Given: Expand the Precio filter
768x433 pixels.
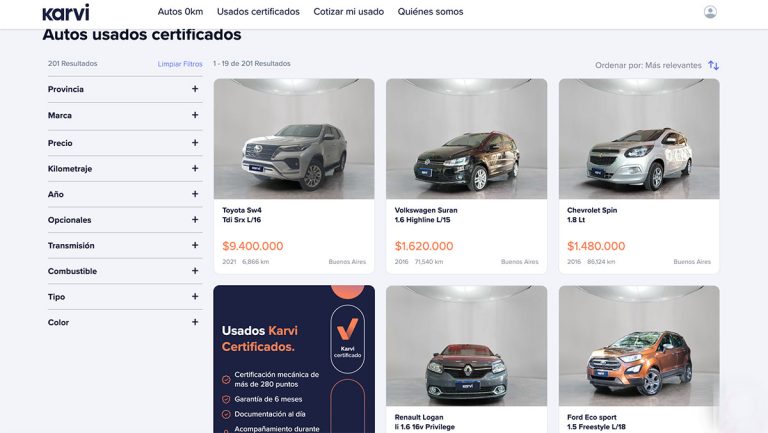Looking at the screenshot, I should [195, 143].
